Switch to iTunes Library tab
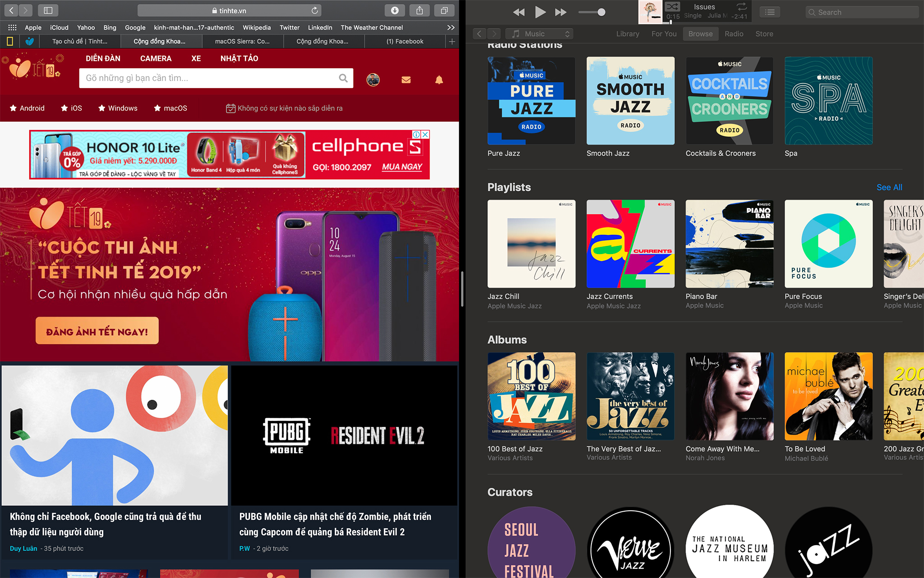 tap(628, 34)
